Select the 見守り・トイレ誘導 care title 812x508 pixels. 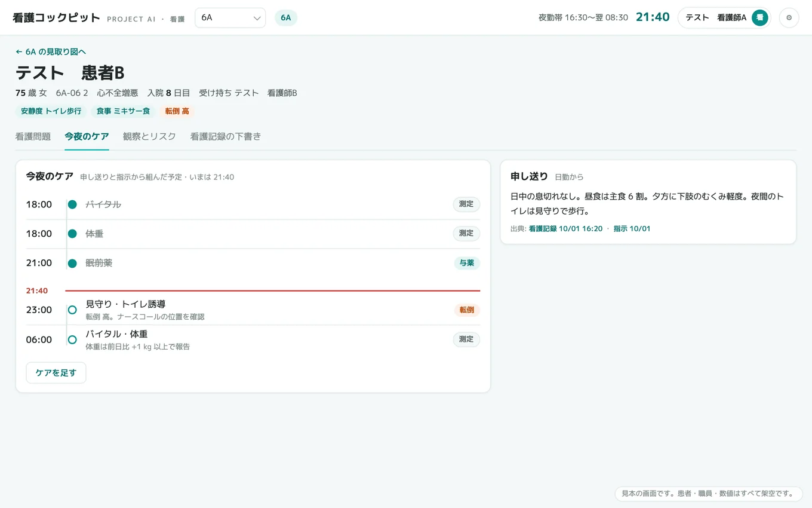click(x=125, y=305)
